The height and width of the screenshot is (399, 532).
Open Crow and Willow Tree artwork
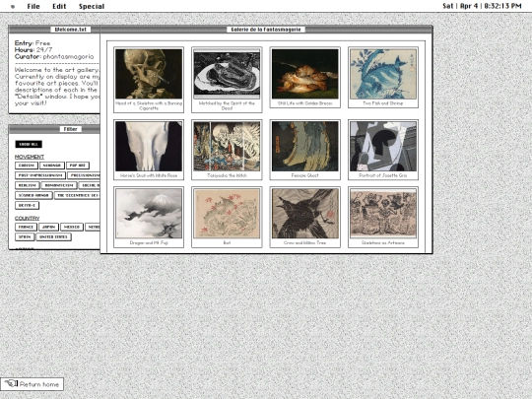(305, 217)
